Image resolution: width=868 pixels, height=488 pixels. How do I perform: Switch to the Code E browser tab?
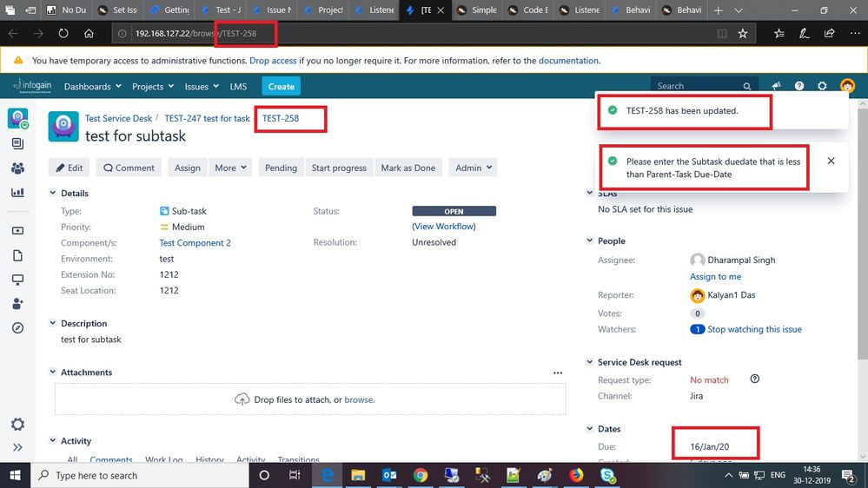pos(529,10)
